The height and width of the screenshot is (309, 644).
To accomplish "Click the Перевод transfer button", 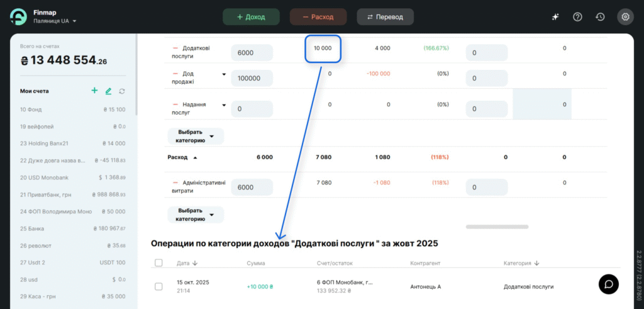I will tap(385, 17).
